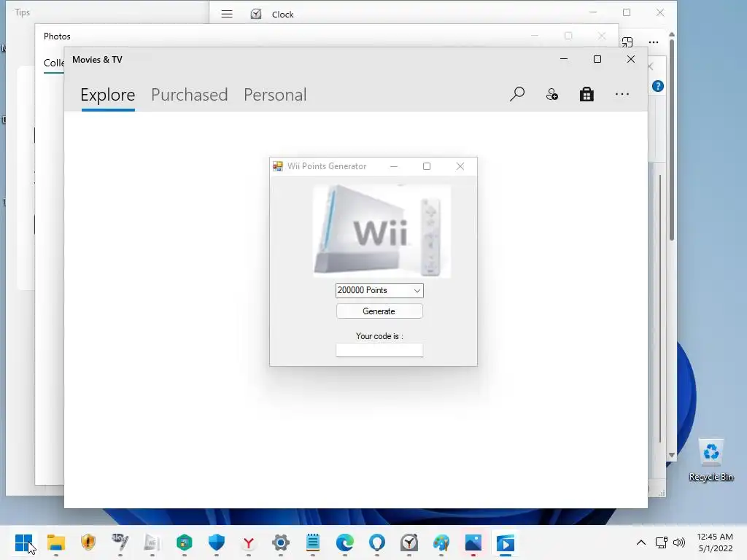The image size is (747, 560).
Task: Click the Clock app icon in title bar
Action: coord(256,14)
